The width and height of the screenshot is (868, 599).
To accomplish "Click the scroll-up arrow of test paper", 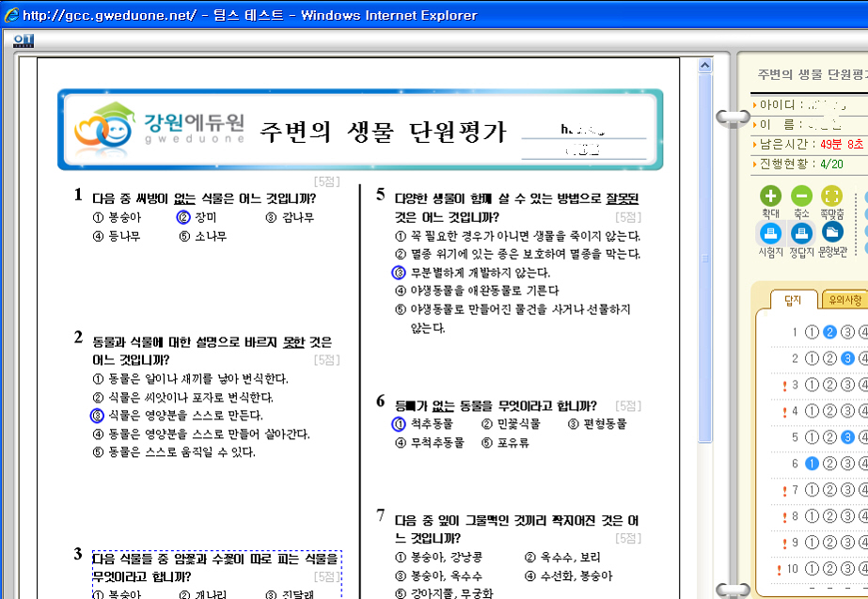I will [x=704, y=65].
